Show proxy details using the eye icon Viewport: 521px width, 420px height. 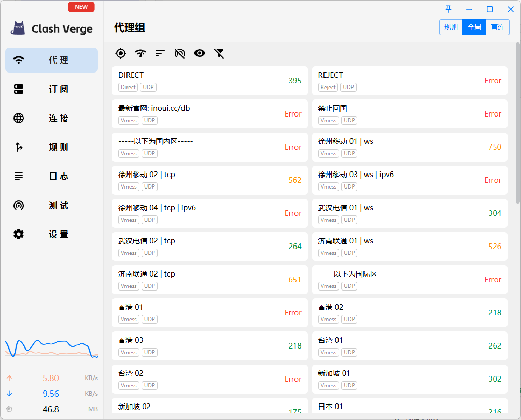tap(200, 53)
